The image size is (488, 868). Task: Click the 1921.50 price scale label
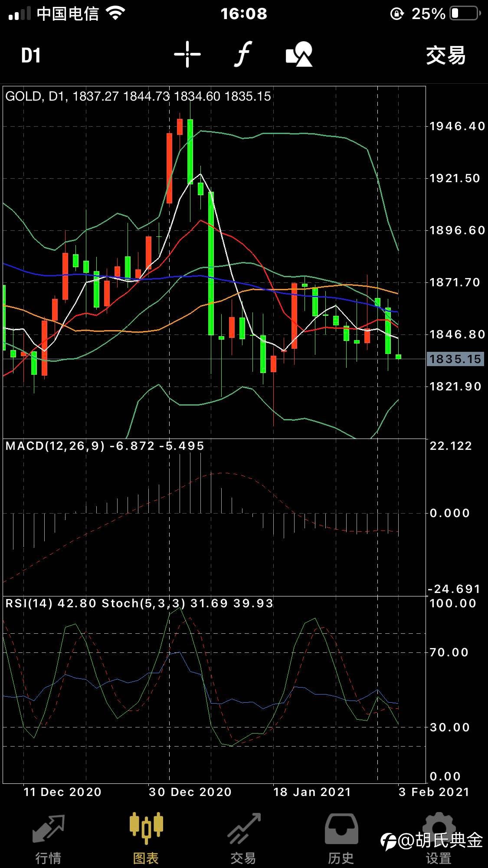(x=455, y=178)
